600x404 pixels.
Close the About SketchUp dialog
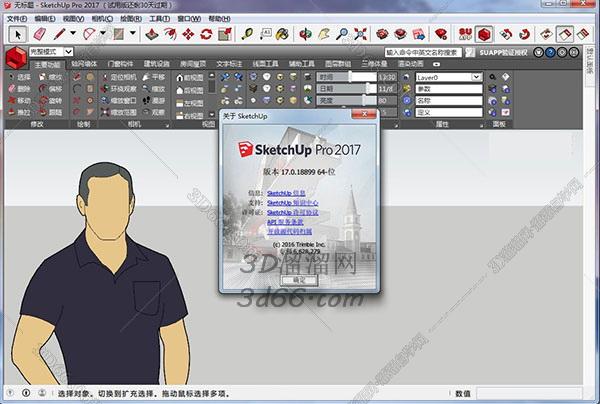(x=364, y=114)
